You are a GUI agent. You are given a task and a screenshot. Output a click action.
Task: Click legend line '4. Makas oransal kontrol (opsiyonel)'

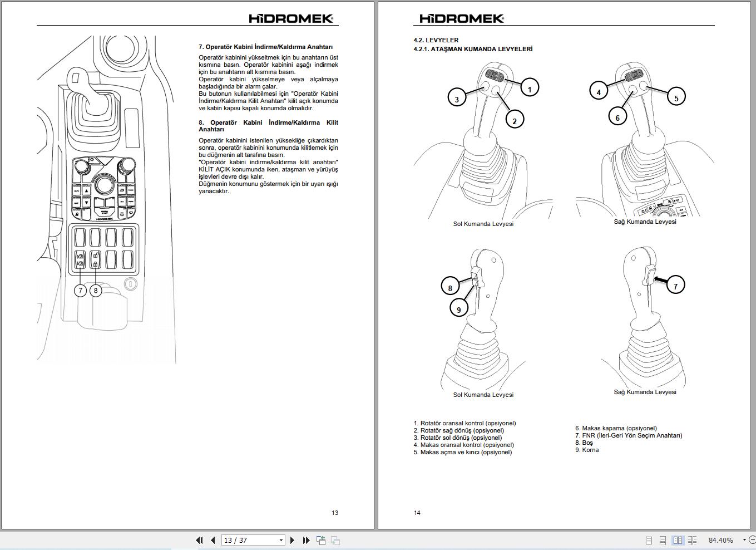[x=463, y=445]
